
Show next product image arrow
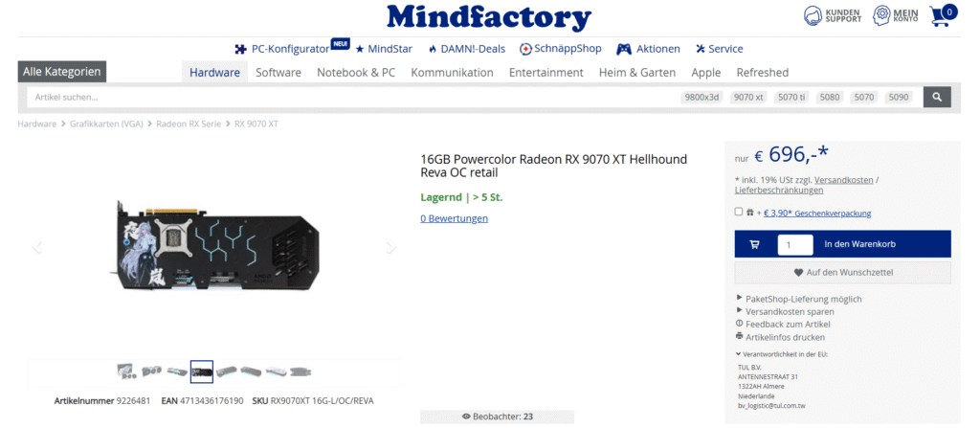391,246
